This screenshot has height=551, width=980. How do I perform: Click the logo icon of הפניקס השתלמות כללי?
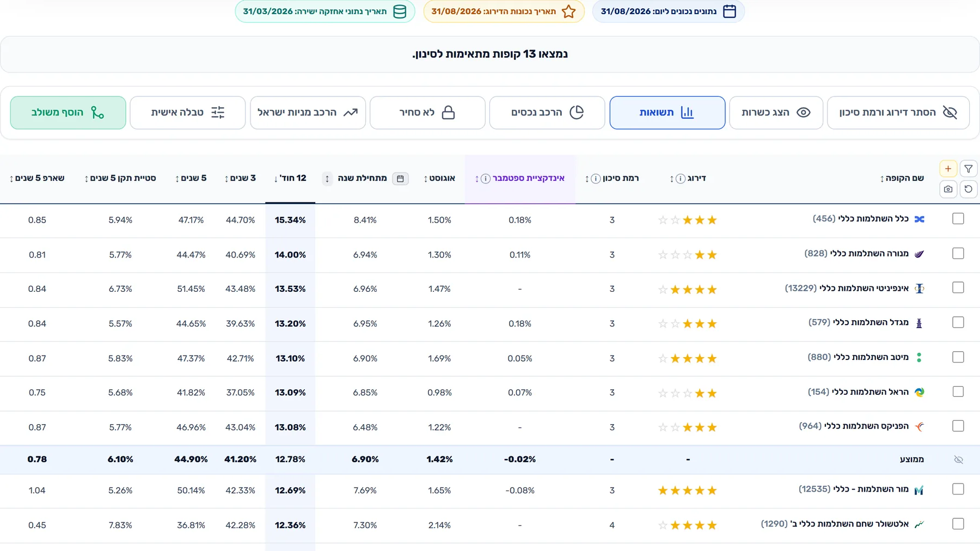[x=919, y=427]
